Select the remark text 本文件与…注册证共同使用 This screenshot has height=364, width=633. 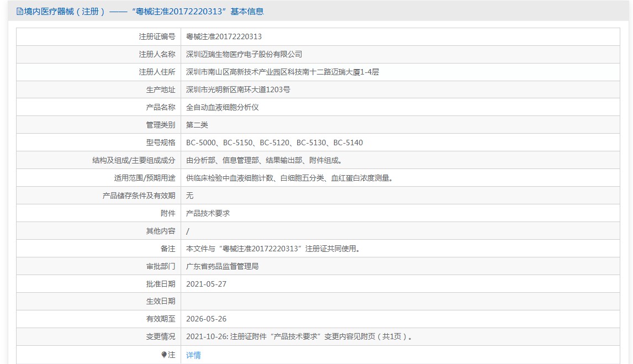point(274,249)
